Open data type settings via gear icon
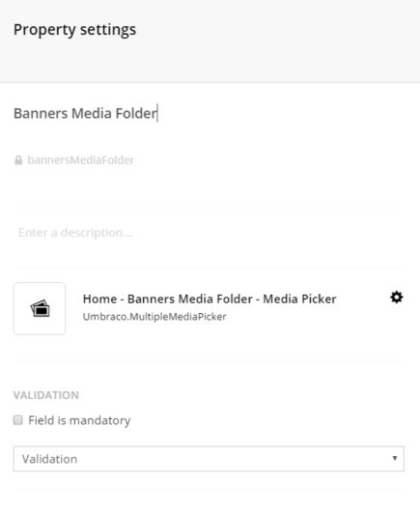This screenshot has height=512, width=420. coord(396,298)
